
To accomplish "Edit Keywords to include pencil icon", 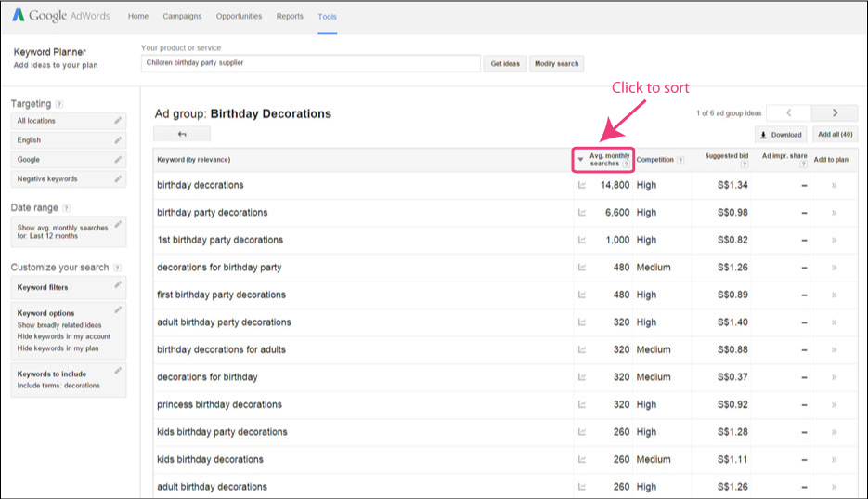I will pyautogui.click(x=118, y=371).
